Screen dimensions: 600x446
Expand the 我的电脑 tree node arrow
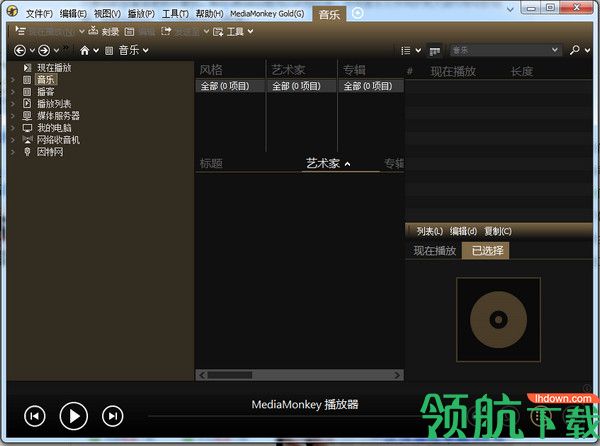coord(13,128)
